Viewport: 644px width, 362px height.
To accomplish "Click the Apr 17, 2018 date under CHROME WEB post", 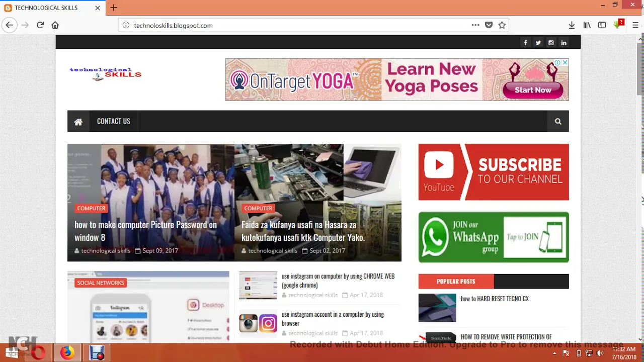I will [366, 295].
